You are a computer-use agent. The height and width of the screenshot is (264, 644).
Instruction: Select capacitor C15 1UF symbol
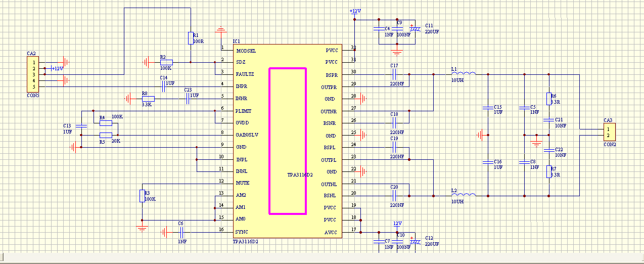[x=488, y=108]
